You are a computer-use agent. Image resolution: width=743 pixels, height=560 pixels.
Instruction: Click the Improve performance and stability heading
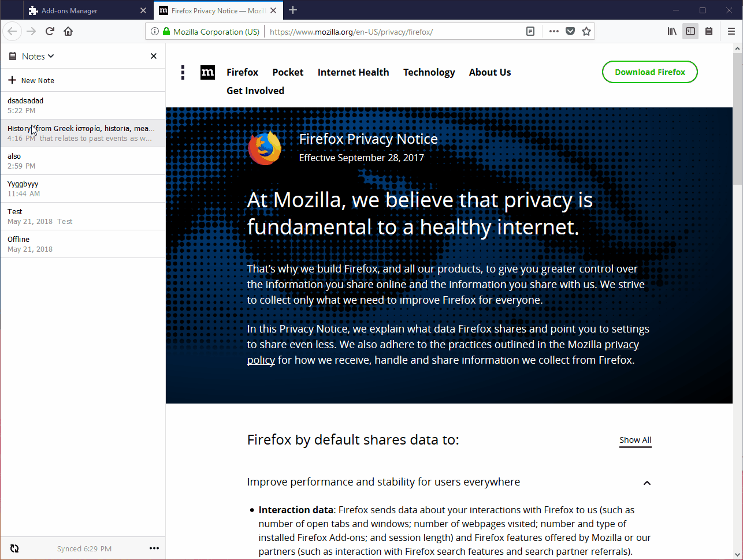383,482
